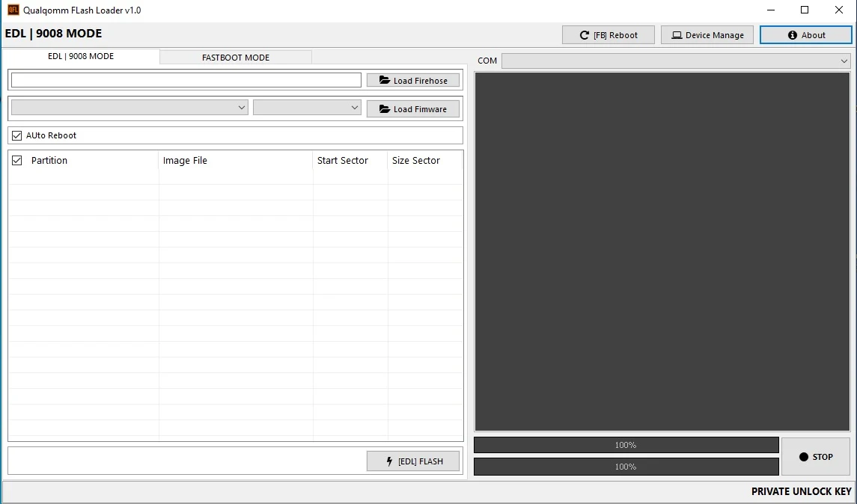Close the Qualqomm FLash Loader window
The height and width of the screenshot is (504, 857).
839,10
